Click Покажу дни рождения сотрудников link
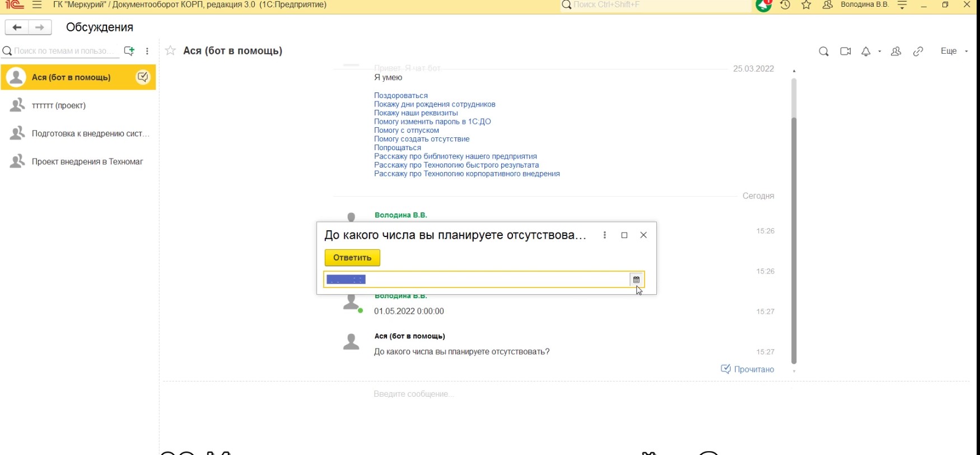The height and width of the screenshot is (455, 980). click(435, 104)
